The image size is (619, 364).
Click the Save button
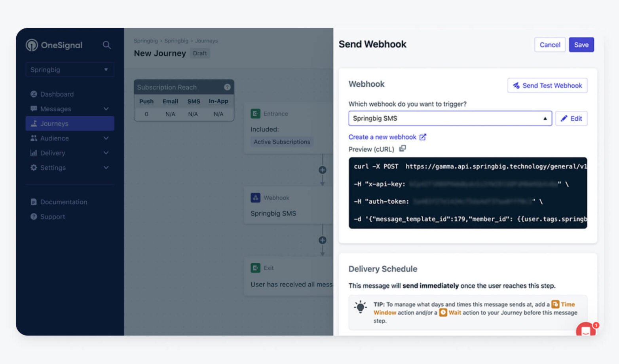581,45
